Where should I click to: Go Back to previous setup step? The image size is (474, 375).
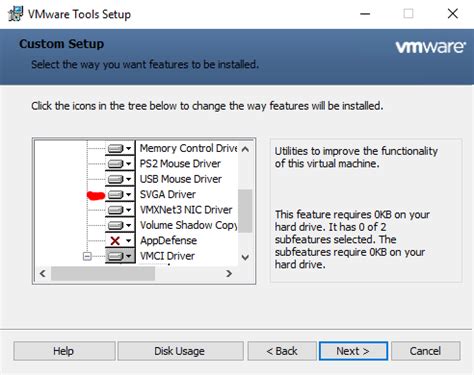point(282,351)
